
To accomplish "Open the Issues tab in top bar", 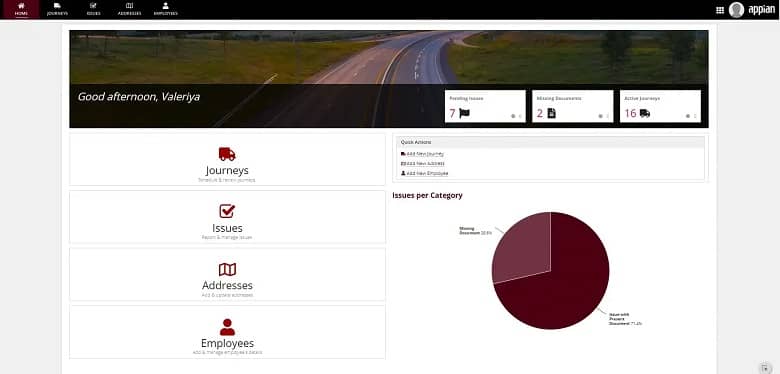I will click(x=93, y=9).
